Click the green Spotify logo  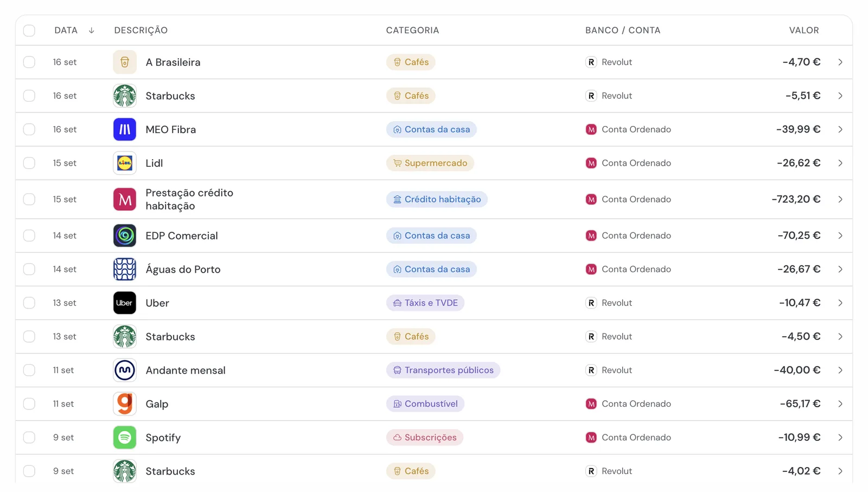pos(125,438)
